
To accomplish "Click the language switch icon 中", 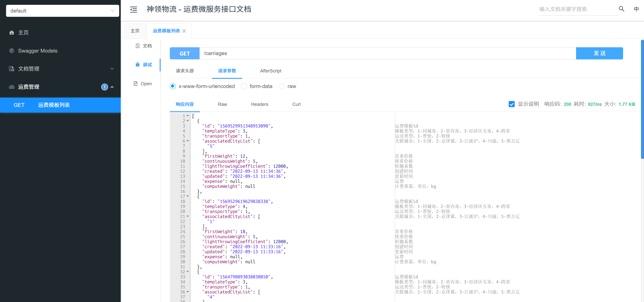I will tap(636, 9).
